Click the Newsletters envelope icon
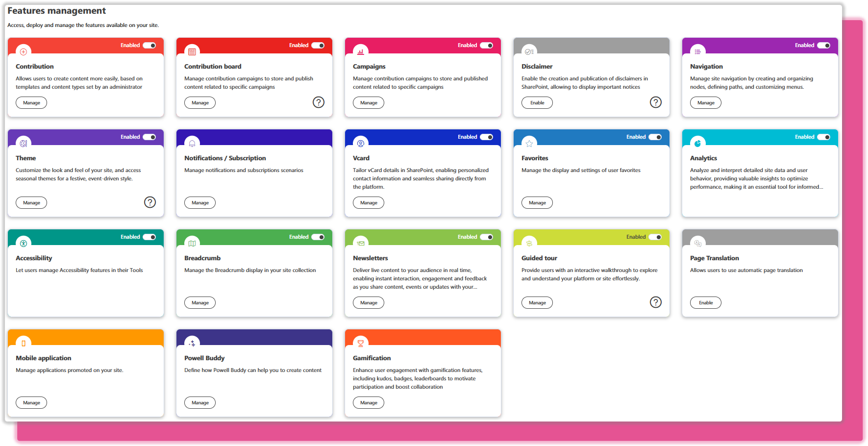Screen dimensions: 868x446 click(x=361, y=243)
